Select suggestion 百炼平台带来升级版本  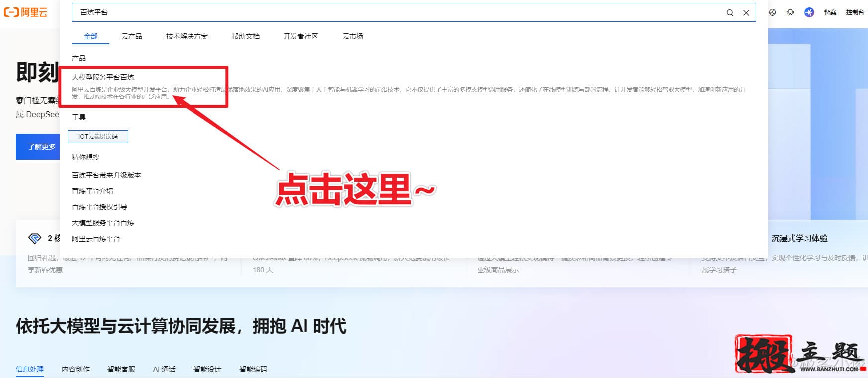pyautogui.click(x=106, y=175)
